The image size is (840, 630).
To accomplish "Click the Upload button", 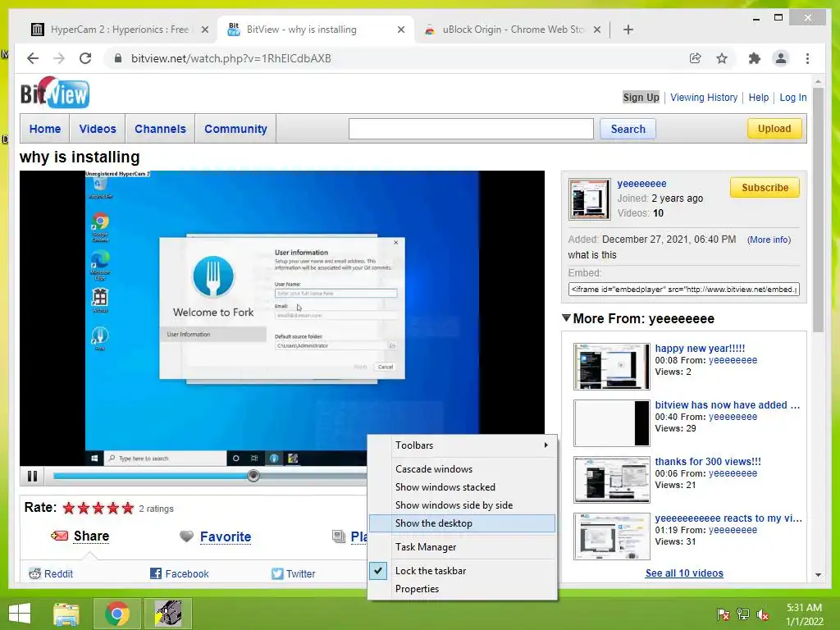I will [774, 129].
